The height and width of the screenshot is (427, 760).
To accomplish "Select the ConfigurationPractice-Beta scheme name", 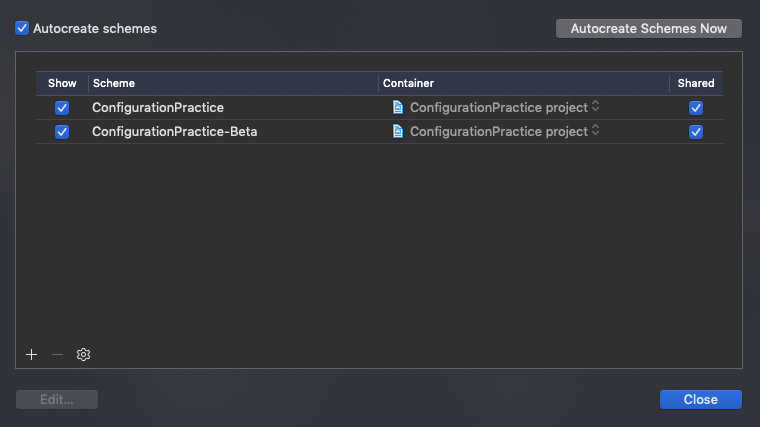I will [174, 131].
